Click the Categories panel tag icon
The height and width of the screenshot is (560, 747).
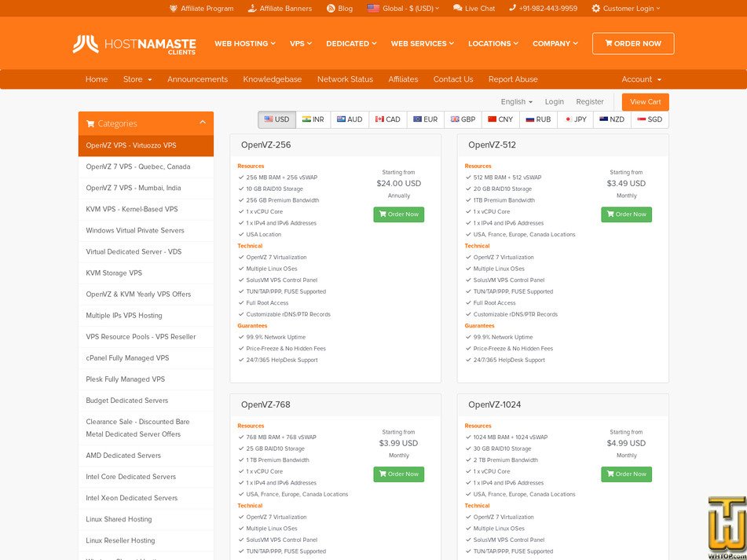coord(90,124)
